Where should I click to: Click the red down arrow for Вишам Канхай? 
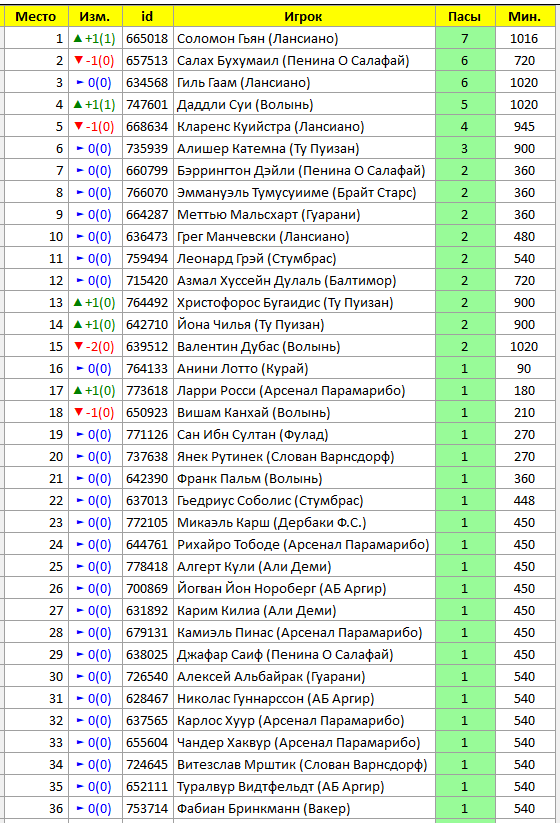click(78, 413)
